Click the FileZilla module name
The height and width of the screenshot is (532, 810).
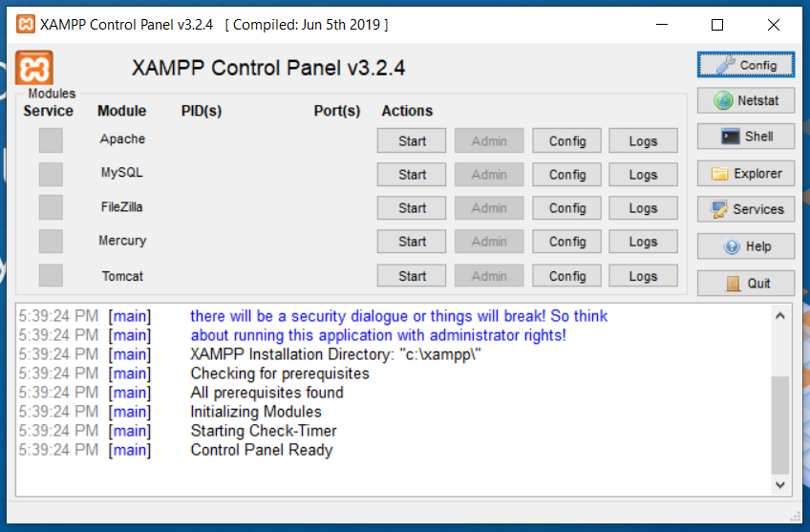coord(122,206)
